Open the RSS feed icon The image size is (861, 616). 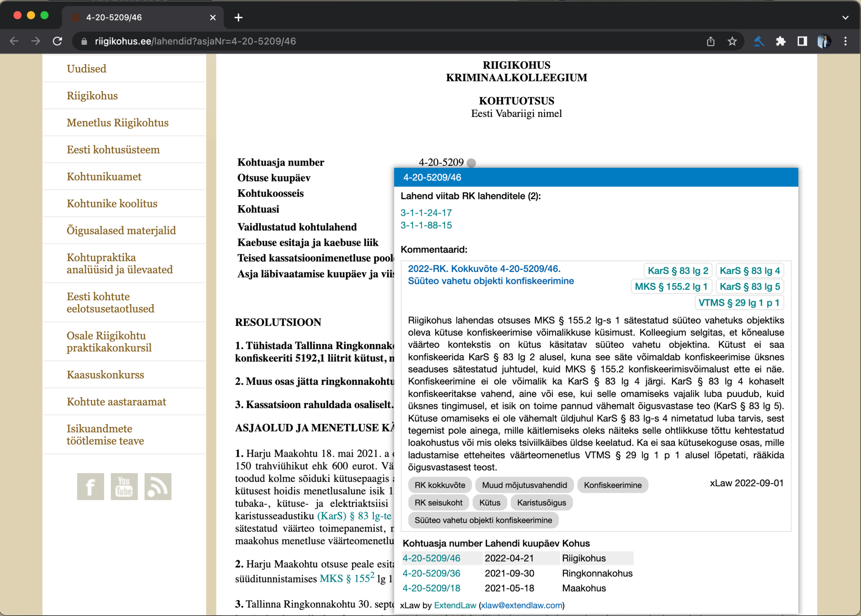[158, 486]
